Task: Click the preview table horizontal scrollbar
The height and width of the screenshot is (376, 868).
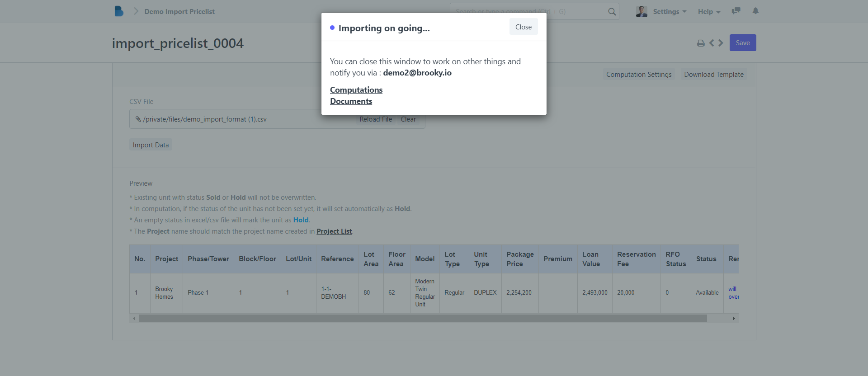Action: click(x=423, y=319)
